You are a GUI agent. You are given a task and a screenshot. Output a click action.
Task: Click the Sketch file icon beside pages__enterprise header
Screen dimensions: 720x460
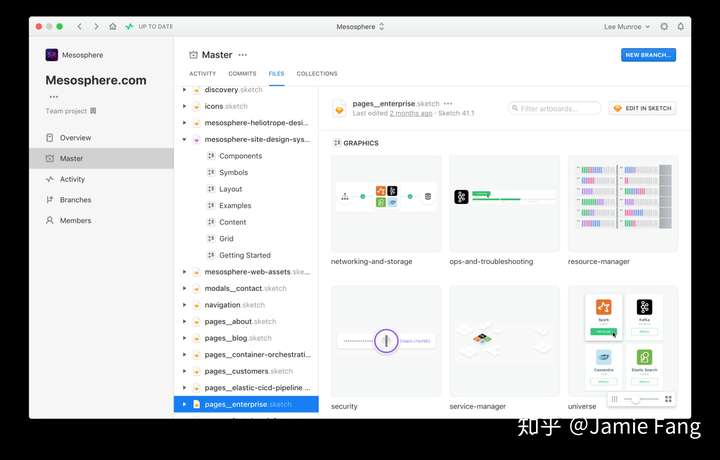(x=339, y=109)
